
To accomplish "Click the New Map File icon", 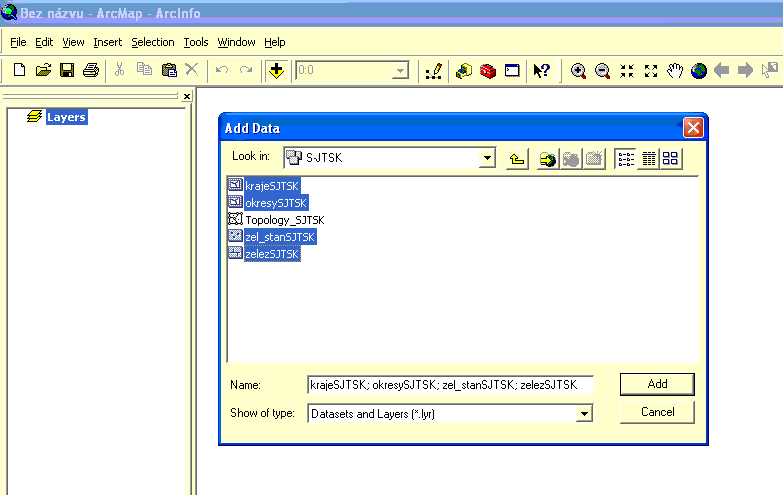I will (x=19, y=70).
